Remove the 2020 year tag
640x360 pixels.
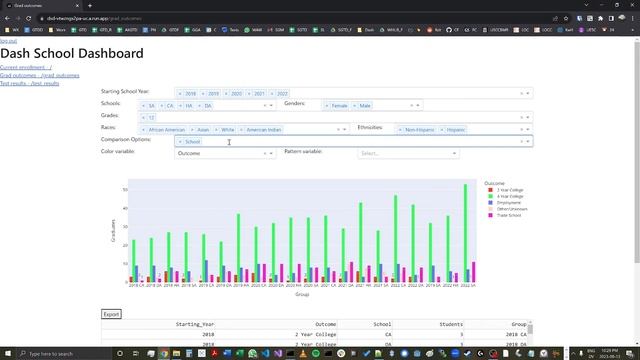pos(226,93)
